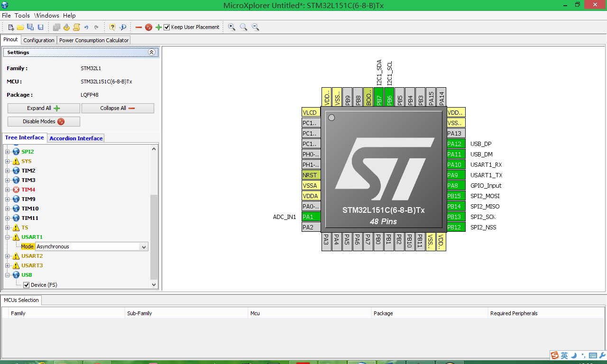This screenshot has width=607, height=364.
Task: Expand the SYS tree node
Action: coord(8,161)
